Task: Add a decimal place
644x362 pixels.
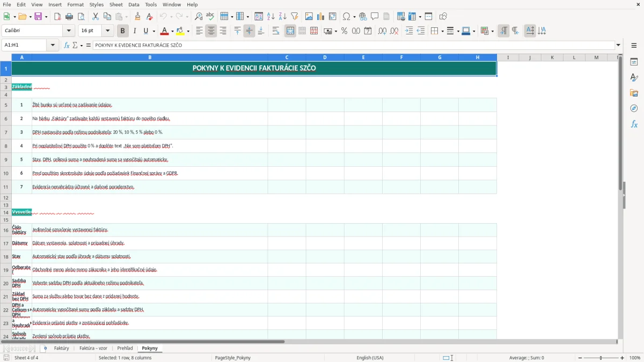Action: (382, 31)
